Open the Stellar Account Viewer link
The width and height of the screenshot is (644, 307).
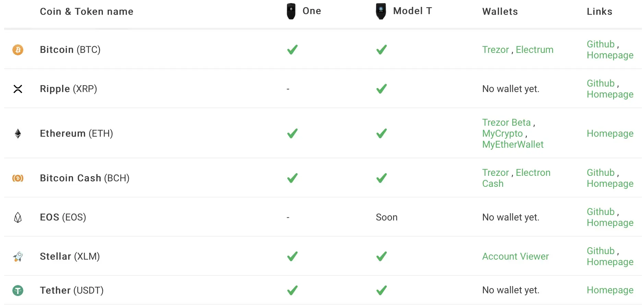tap(515, 257)
